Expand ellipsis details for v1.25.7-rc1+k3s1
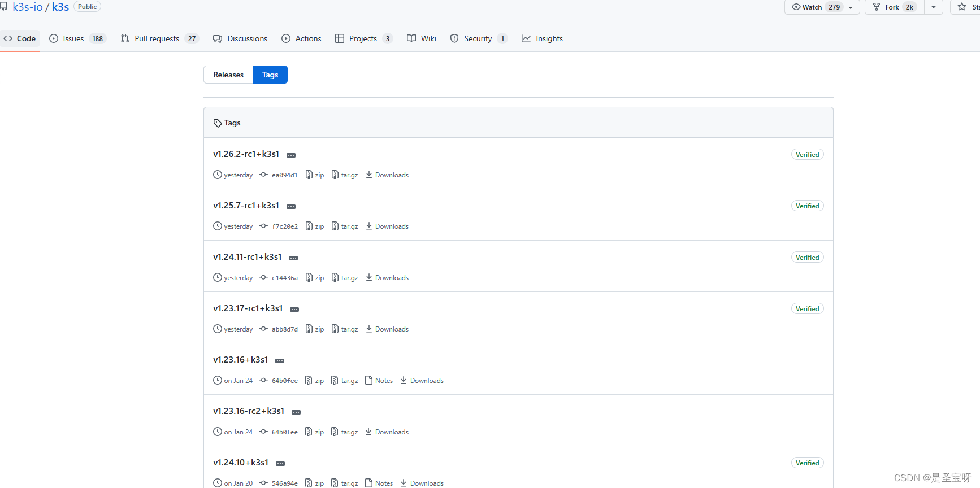 coord(291,207)
